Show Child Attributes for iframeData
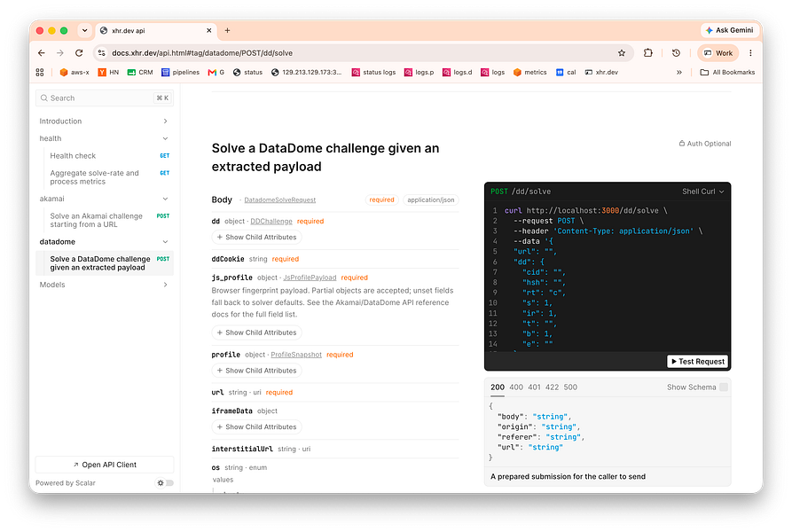 (256, 427)
